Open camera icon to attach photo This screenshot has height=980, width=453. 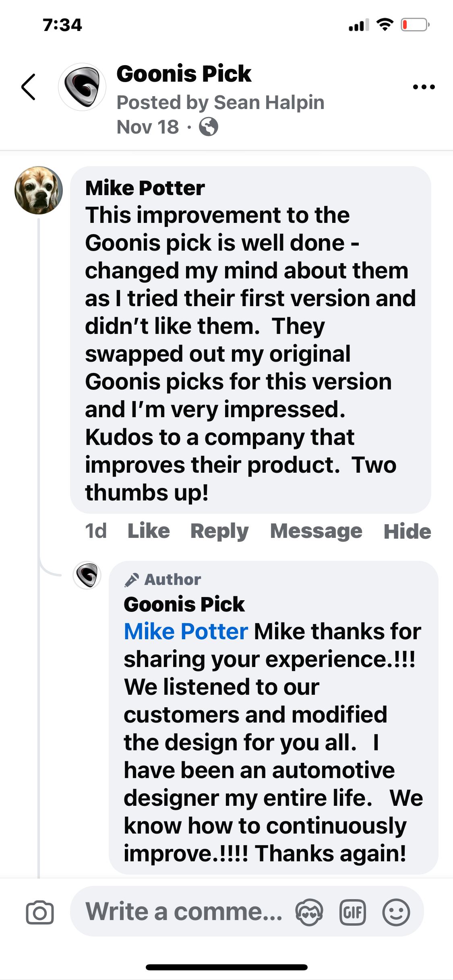[x=39, y=912]
